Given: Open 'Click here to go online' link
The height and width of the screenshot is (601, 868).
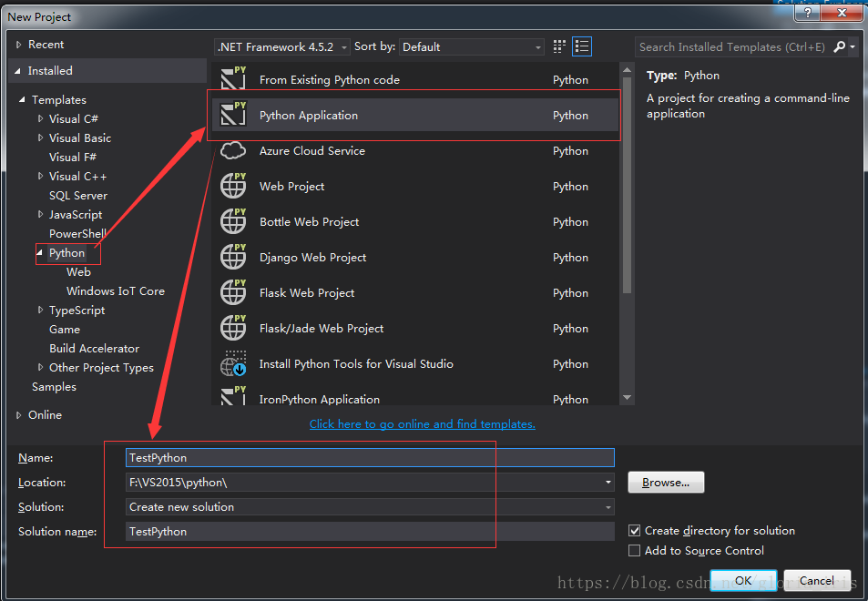Looking at the screenshot, I should [423, 424].
